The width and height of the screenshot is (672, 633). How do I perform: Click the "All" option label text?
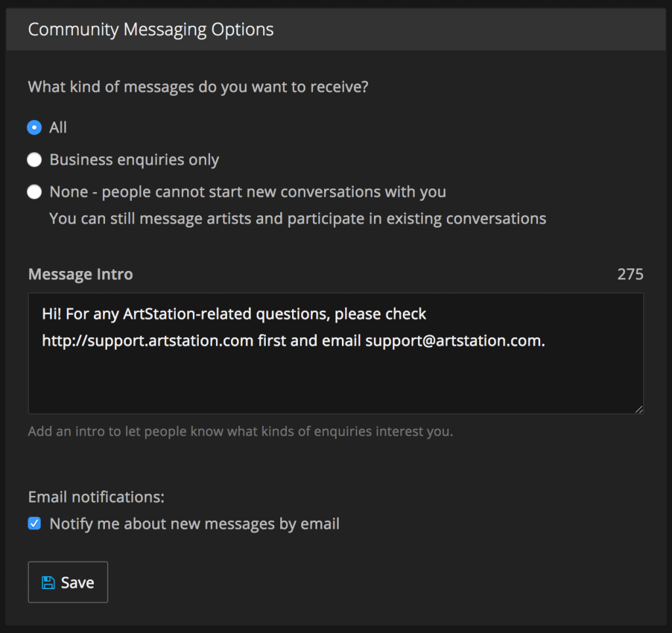(x=58, y=128)
